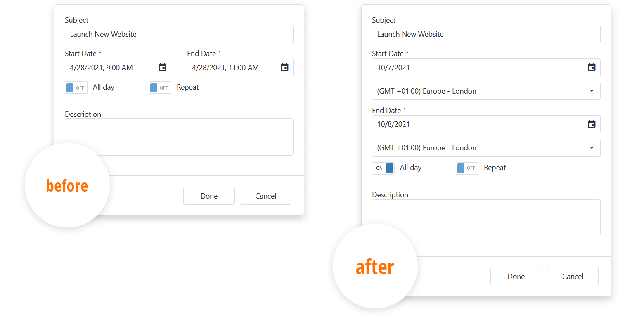Screen dimensions: 644x317
Task: Click Done in the after form
Action: coord(516,276)
